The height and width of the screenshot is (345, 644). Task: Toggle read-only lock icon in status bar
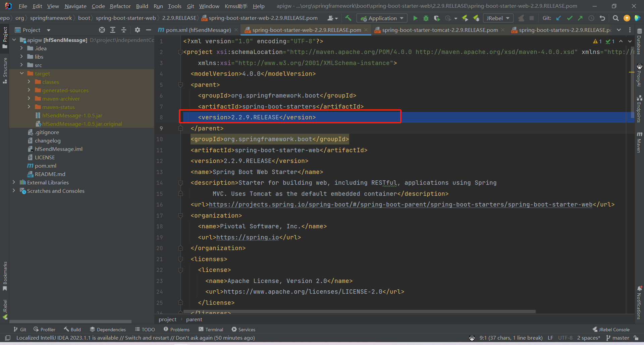click(636, 338)
